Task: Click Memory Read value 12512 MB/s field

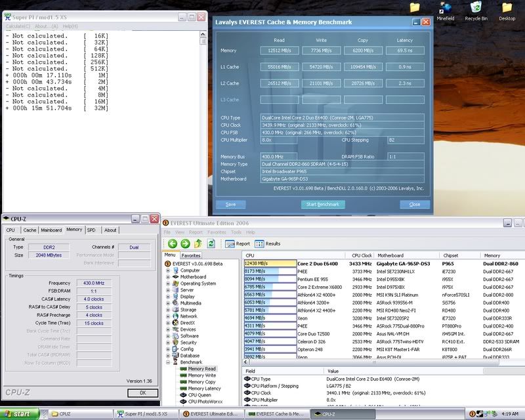Action: (280, 51)
